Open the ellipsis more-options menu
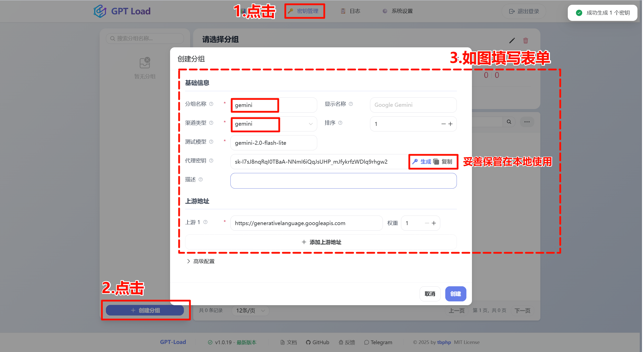The height and width of the screenshot is (352, 644). coord(527,122)
